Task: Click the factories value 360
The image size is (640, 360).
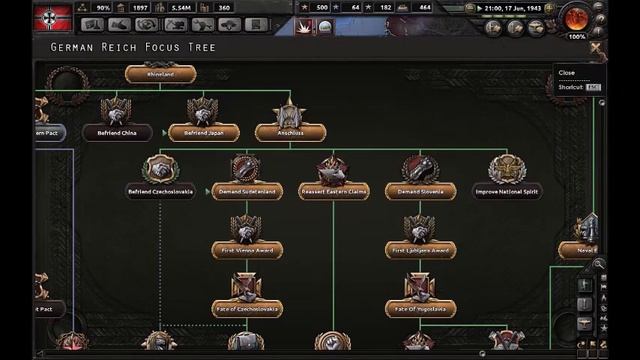Action: point(224,7)
